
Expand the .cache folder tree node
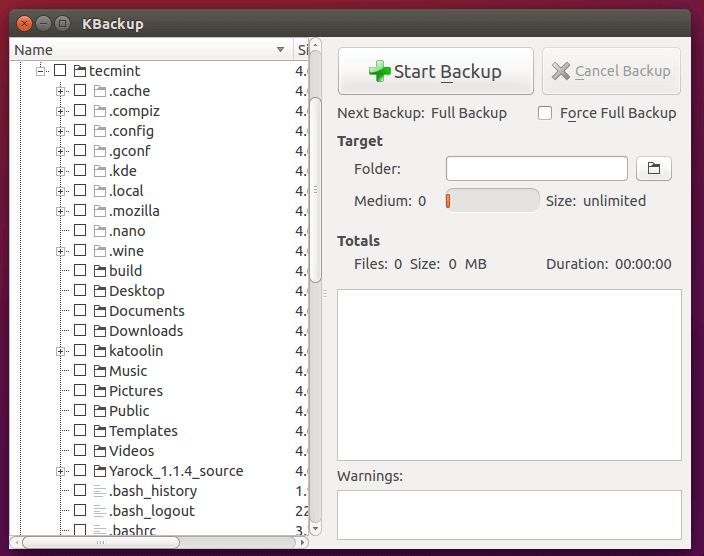click(x=61, y=91)
